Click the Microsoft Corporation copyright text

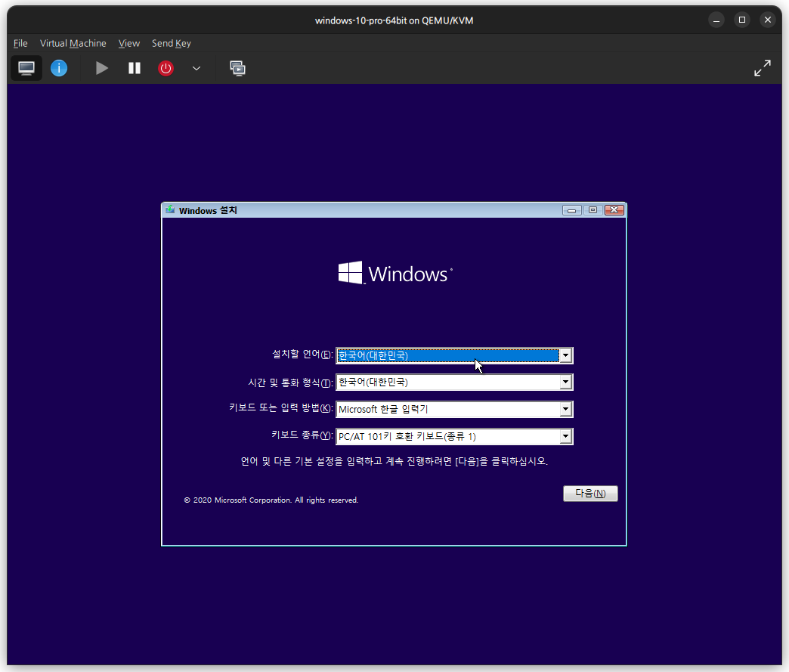point(271,500)
